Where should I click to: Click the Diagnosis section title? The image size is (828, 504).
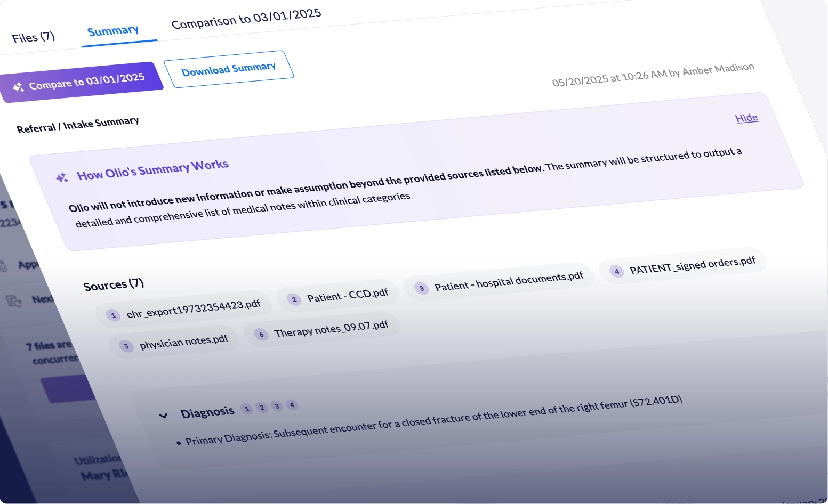[207, 413]
